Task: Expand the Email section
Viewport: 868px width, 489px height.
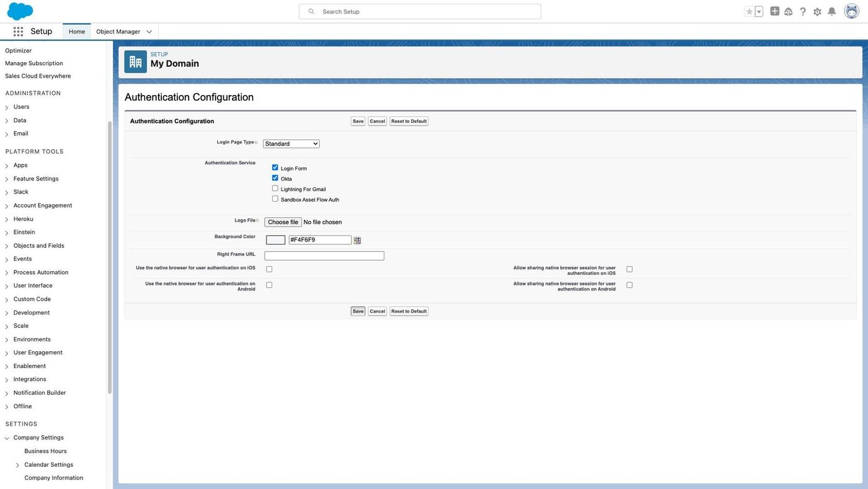Action: click(x=7, y=134)
